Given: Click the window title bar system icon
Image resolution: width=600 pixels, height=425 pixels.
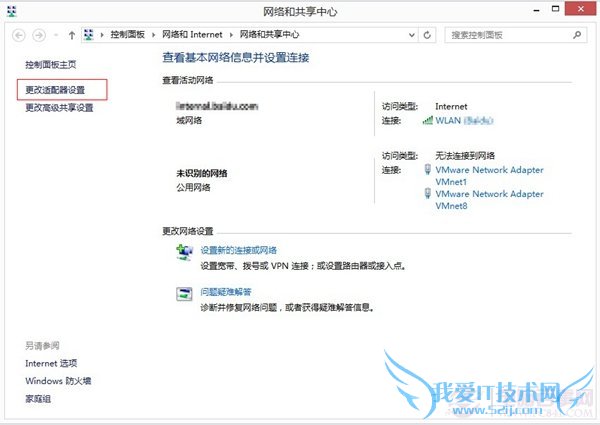Looking at the screenshot, I should (x=12, y=11).
